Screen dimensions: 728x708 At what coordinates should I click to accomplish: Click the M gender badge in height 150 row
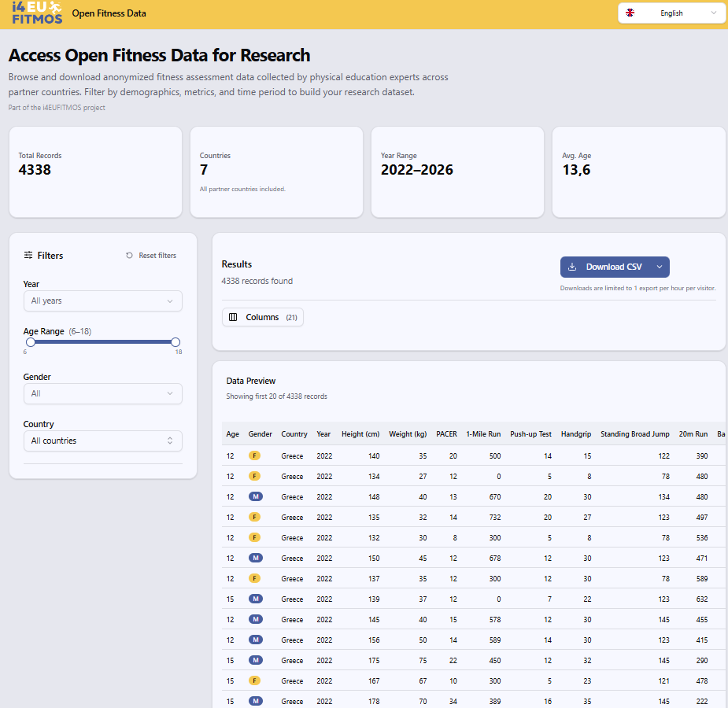(x=256, y=558)
